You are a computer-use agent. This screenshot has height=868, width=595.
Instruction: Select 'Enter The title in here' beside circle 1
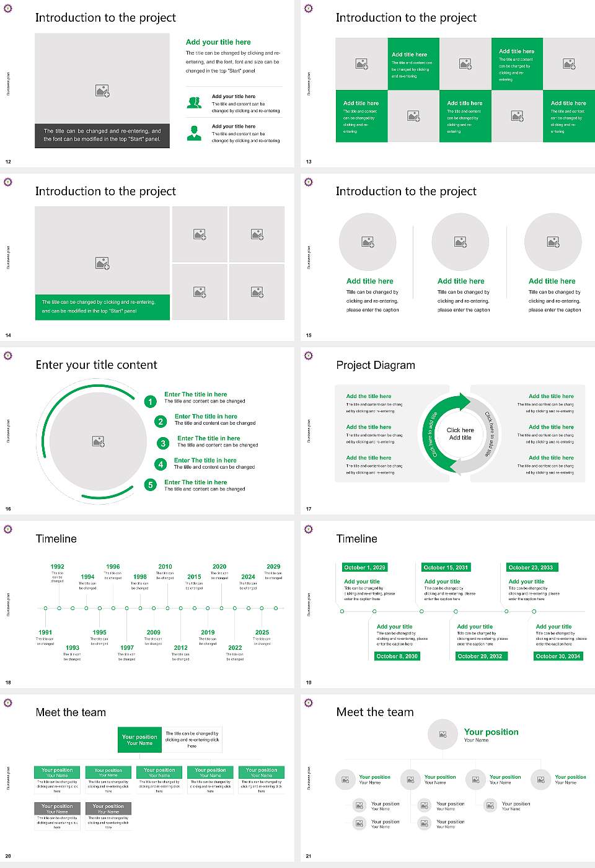click(195, 394)
